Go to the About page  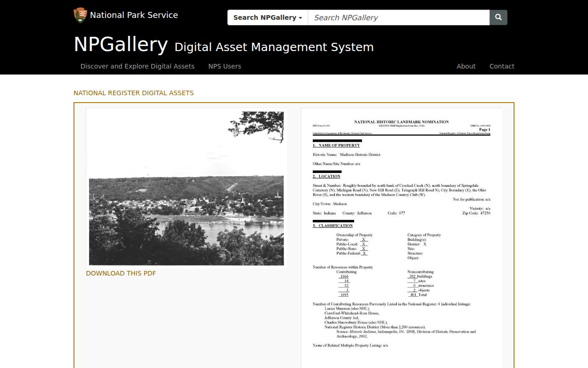click(x=466, y=66)
